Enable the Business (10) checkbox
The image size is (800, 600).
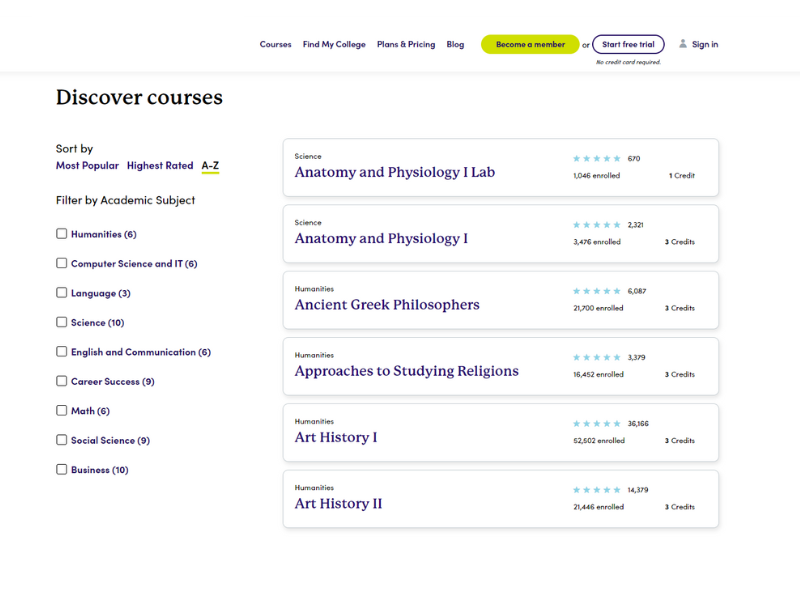point(61,469)
